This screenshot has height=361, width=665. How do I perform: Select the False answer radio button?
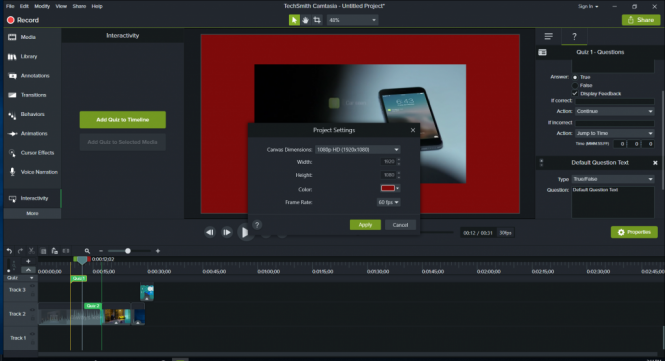point(575,85)
